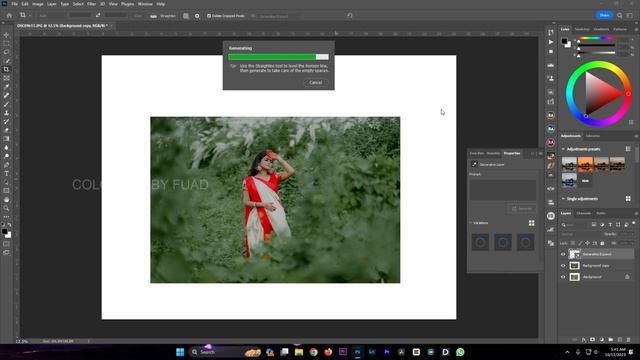This screenshot has height=360, width=640.
Task: Open crop settings gear icon
Action: (197, 16)
